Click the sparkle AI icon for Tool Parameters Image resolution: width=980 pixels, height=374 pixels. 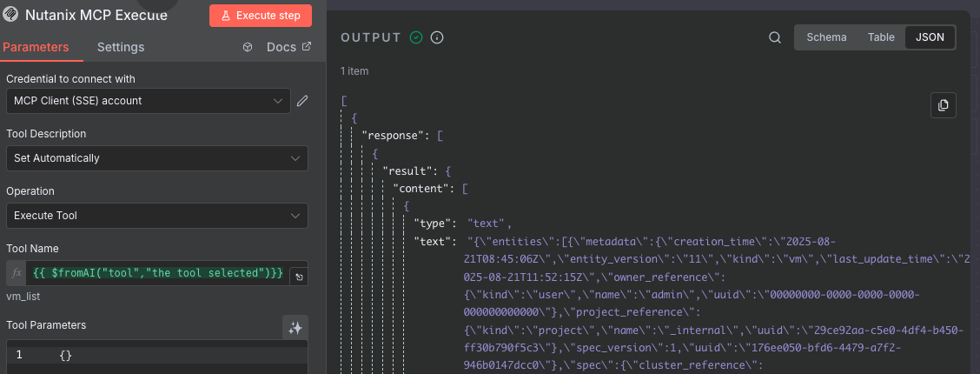pyautogui.click(x=295, y=328)
